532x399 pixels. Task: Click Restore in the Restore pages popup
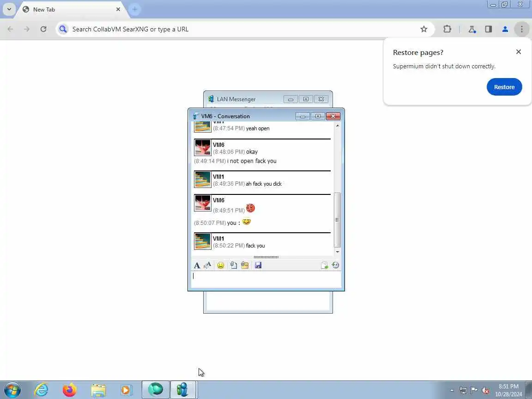(504, 87)
